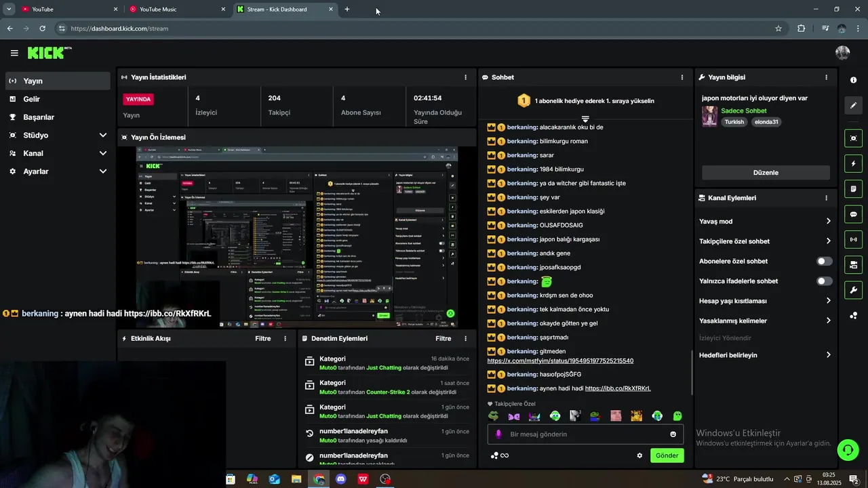Toggle the camera channel actions icon in right rail
The image size is (868, 488).
[x=853, y=264]
